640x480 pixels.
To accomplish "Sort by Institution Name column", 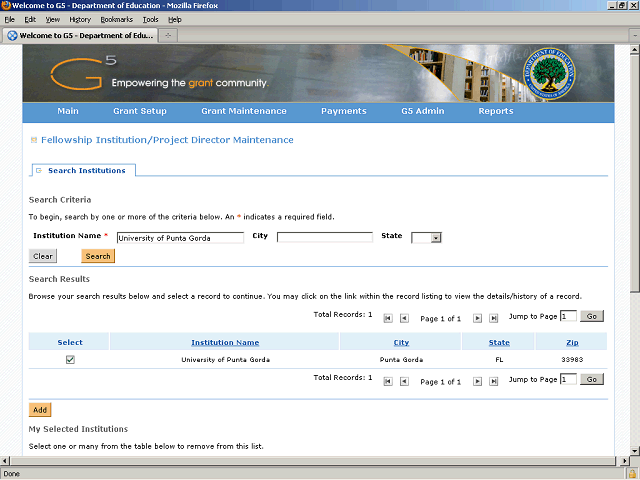I will tap(225, 342).
